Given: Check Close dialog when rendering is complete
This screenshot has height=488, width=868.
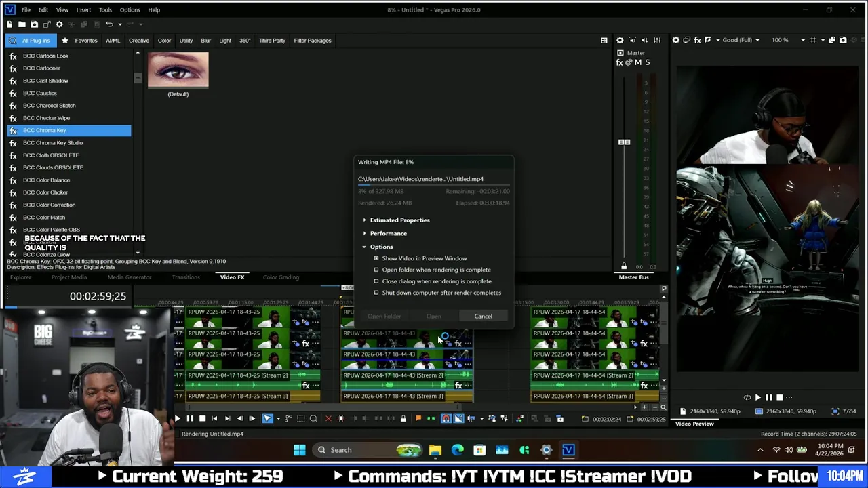Looking at the screenshot, I should tap(376, 281).
